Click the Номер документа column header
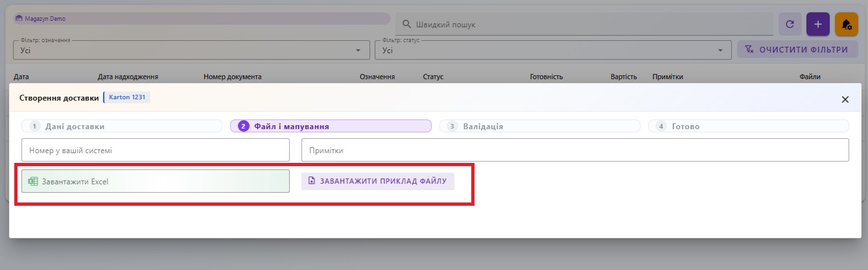 232,77
